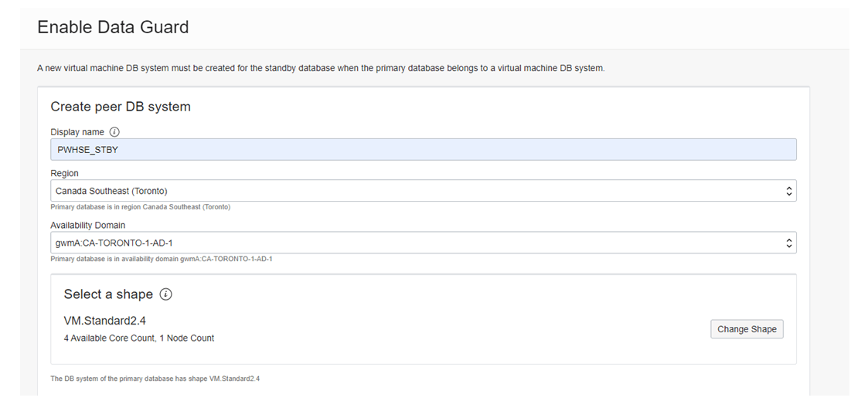This screenshot has width=868, height=418.
Task: Click the Select a shape heading
Action: pyautogui.click(x=108, y=294)
